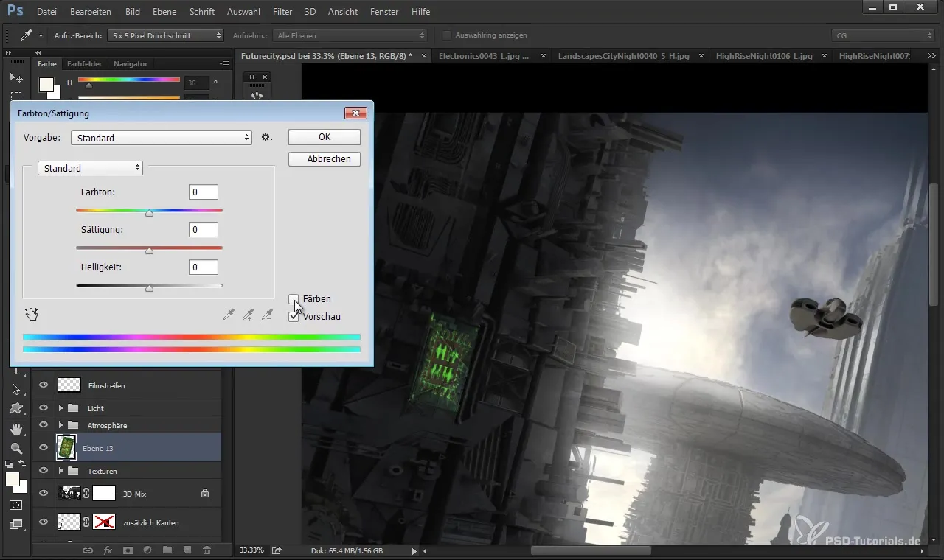This screenshot has width=944, height=560.
Task: Open the CG workspace dropdown
Action: pos(883,35)
